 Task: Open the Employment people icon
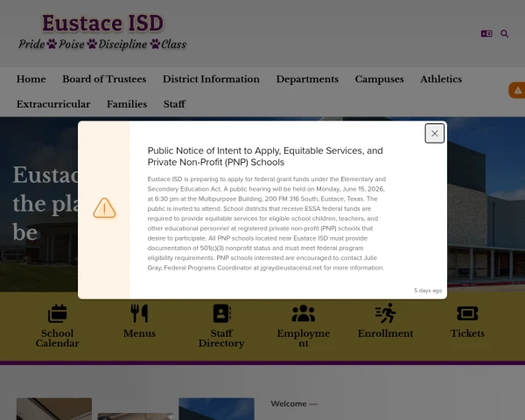[304, 313]
